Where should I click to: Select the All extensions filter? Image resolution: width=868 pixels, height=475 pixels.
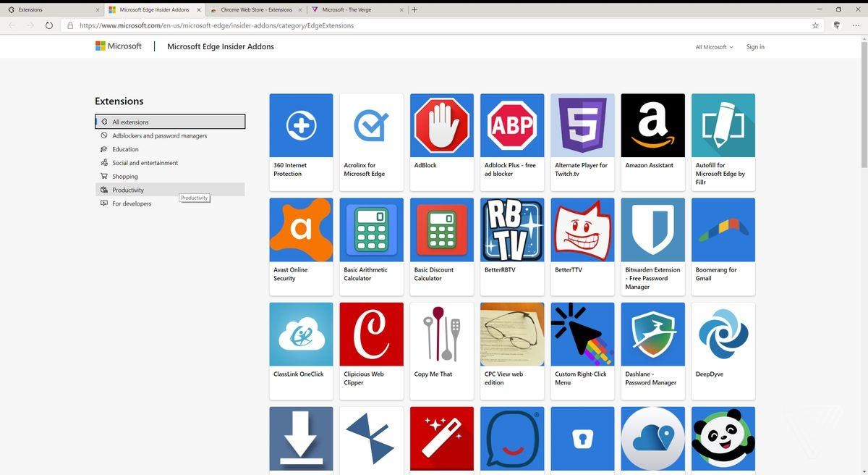click(x=130, y=122)
